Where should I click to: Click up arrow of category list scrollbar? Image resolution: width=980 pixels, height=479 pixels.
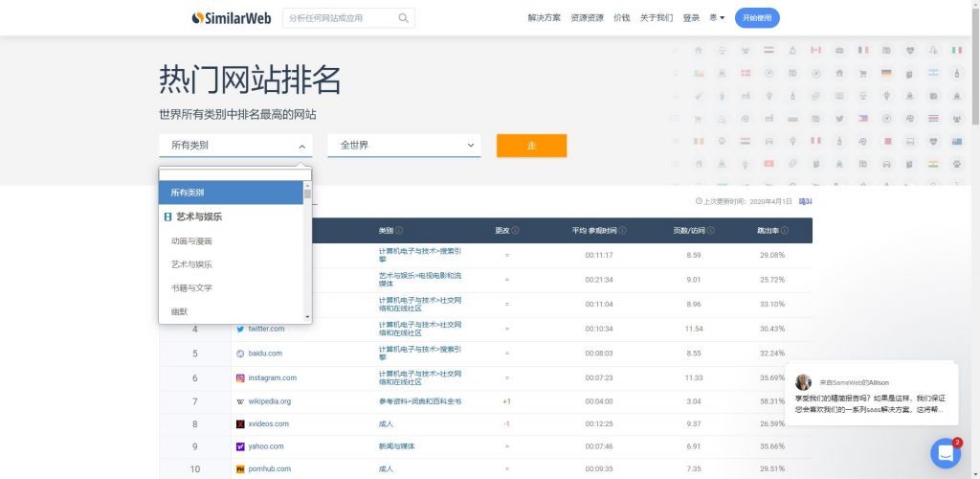307,185
